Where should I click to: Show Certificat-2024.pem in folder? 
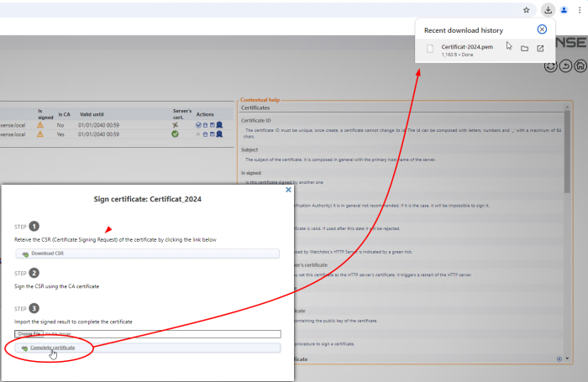coord(524,49)
